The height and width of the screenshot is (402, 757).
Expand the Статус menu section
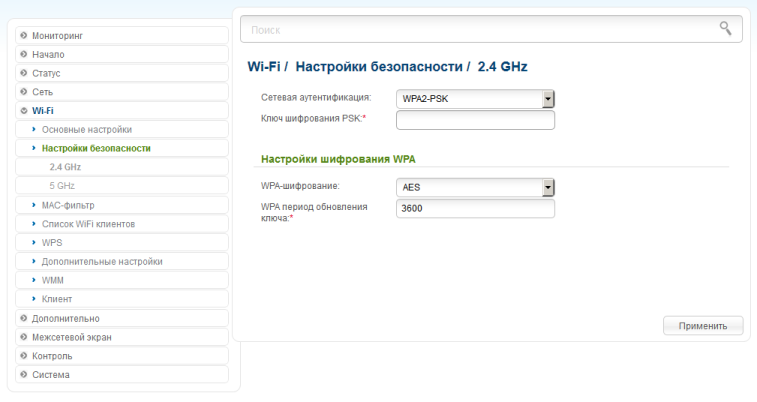[122, 73]
